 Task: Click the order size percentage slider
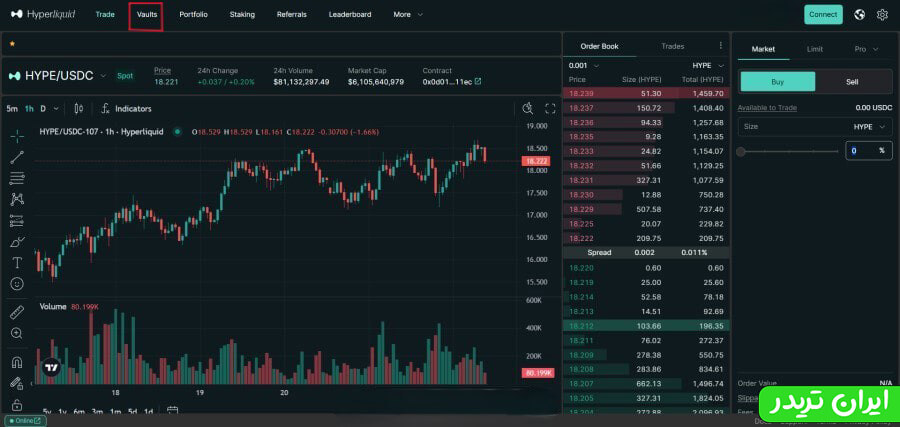[788, 151]
